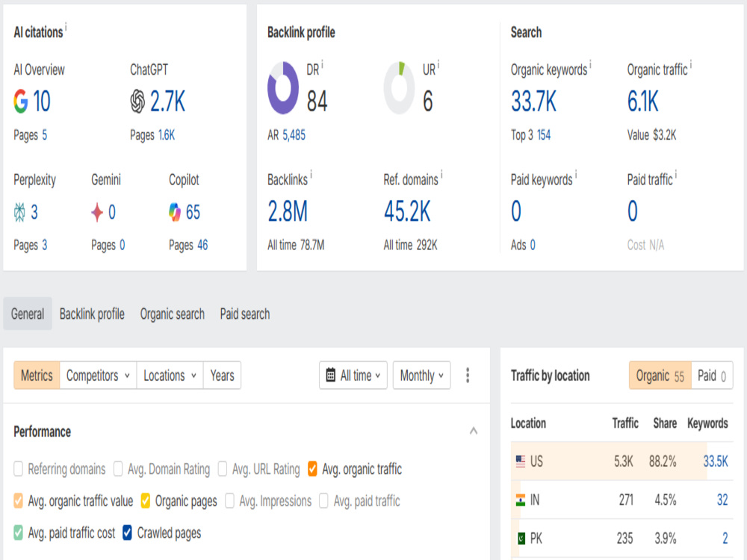Click the Copilot logo icon

(x=175, y=212)
